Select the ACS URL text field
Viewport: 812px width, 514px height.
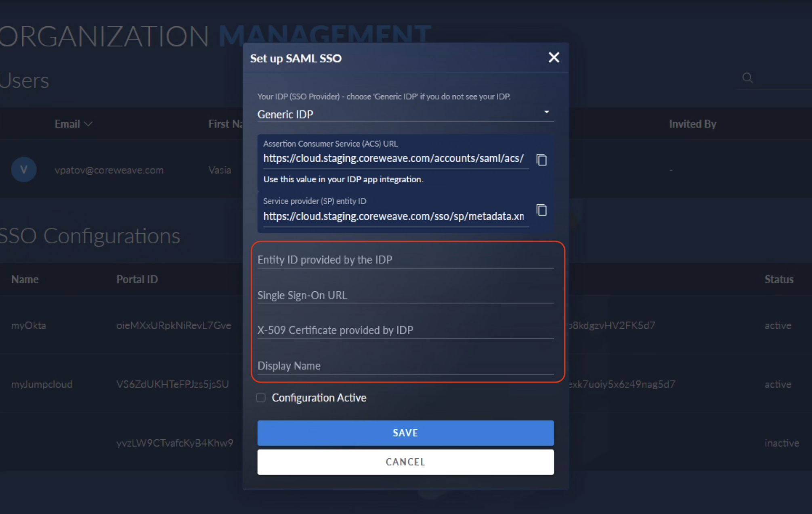coord(394,159)
